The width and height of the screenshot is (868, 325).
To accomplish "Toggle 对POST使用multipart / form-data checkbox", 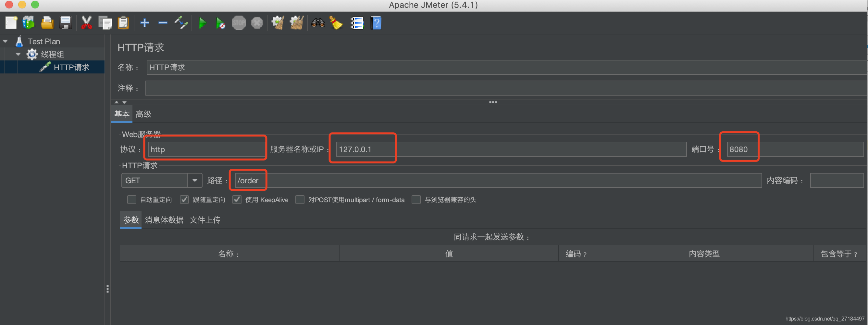I will click(300, 200).
